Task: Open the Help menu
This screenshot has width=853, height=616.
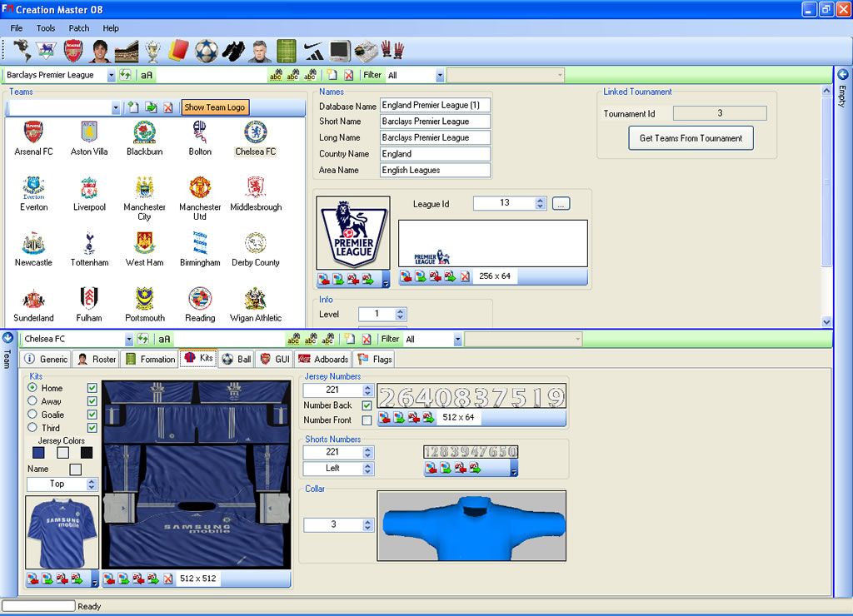Action: tap(111, 28)
